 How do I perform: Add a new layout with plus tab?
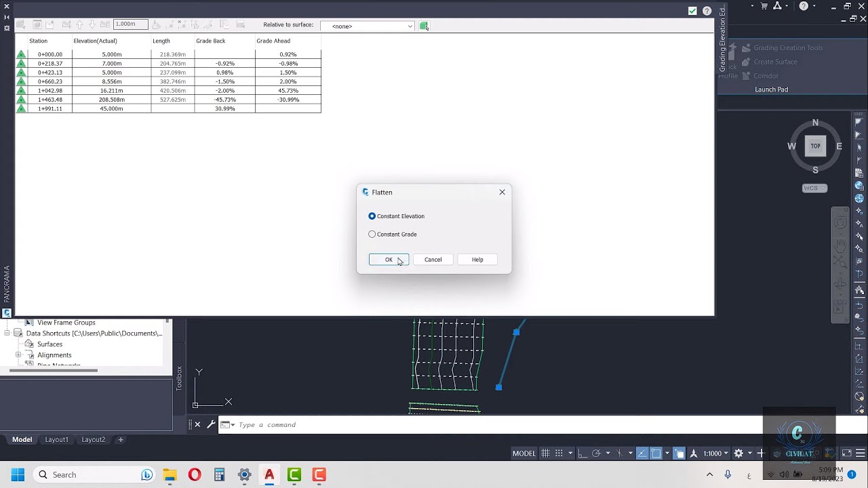click(121, 440)
